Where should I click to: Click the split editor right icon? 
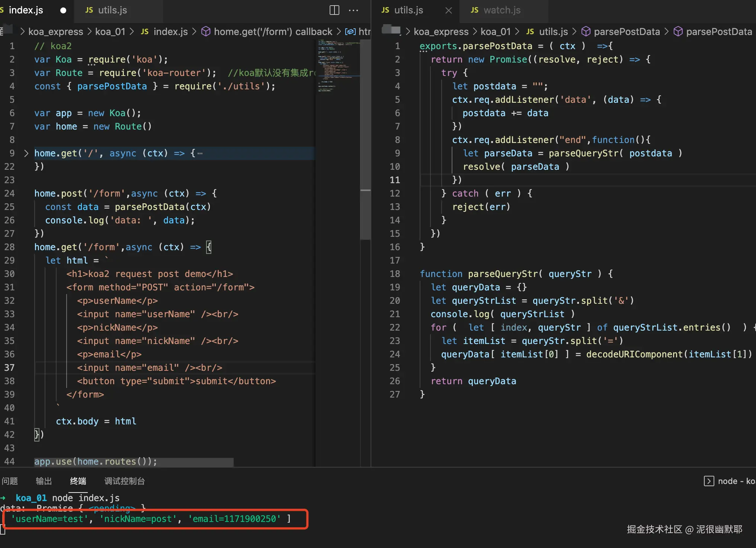(334, 10)
